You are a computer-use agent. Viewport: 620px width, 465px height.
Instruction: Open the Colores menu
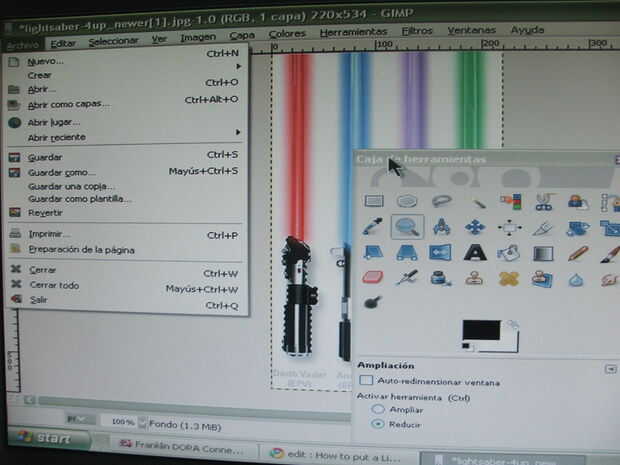(287, 34)
